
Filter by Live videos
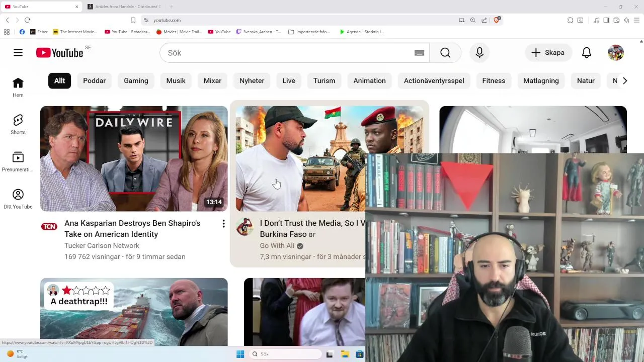[x=289, y=80]
